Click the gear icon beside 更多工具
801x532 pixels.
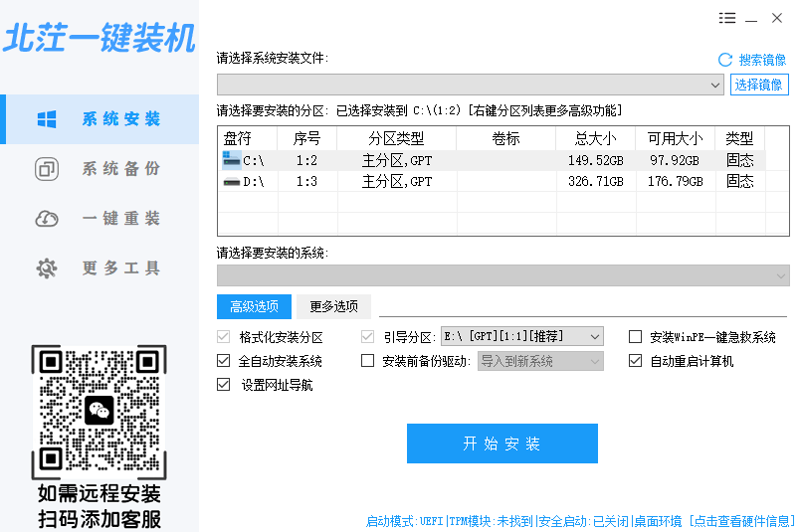(x=47, y=268)
